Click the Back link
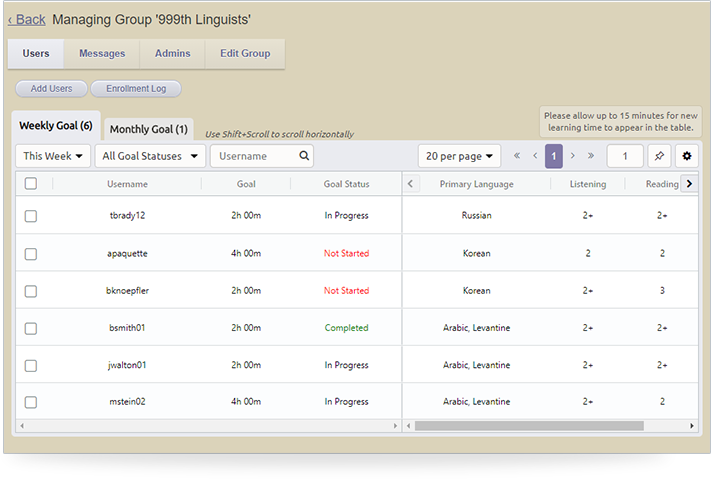This screenshot has width=711, height=479. (x=27, y=19)
